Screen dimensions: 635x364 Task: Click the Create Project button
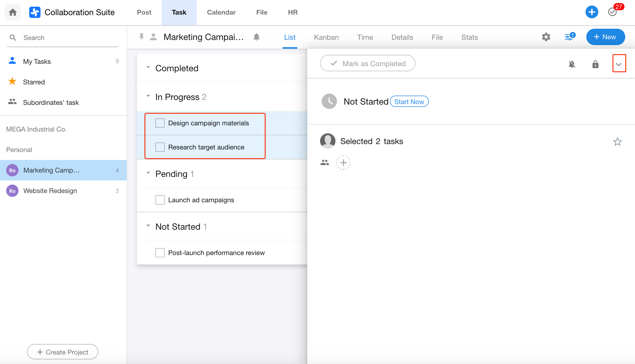(x=63, y=352)
